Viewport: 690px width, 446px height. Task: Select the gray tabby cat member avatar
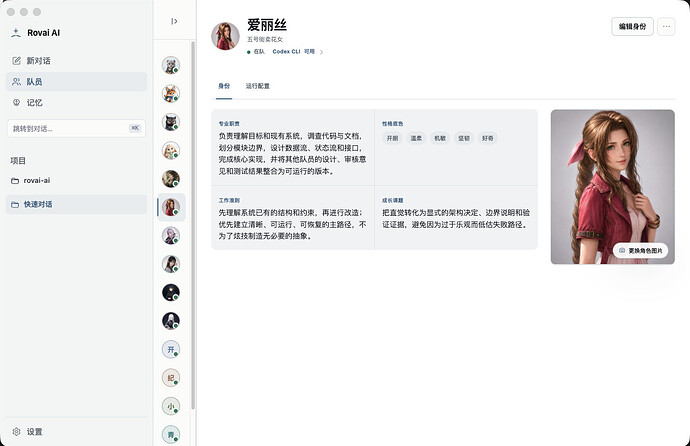click(171, 65)
